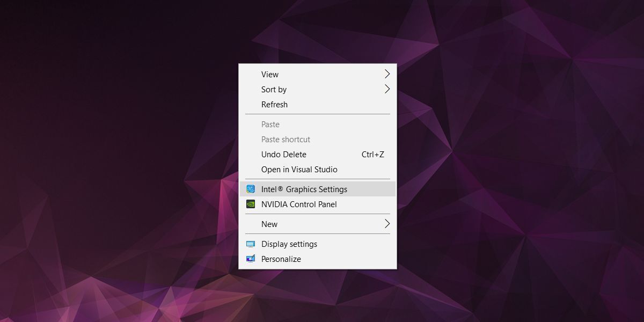The width and height of the screenshot is (644, 322).
Task: Click the View menu item
Action: 269,74
